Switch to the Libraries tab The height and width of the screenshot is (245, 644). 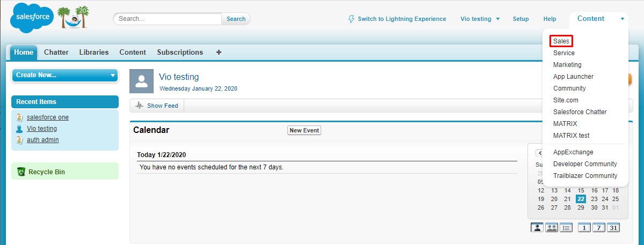pyautogui.click(x=94, y=53)
